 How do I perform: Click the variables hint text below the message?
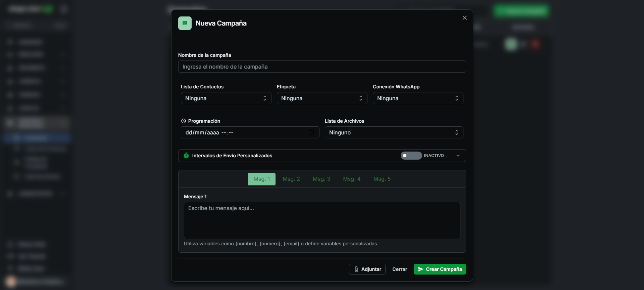click(281, 244)
